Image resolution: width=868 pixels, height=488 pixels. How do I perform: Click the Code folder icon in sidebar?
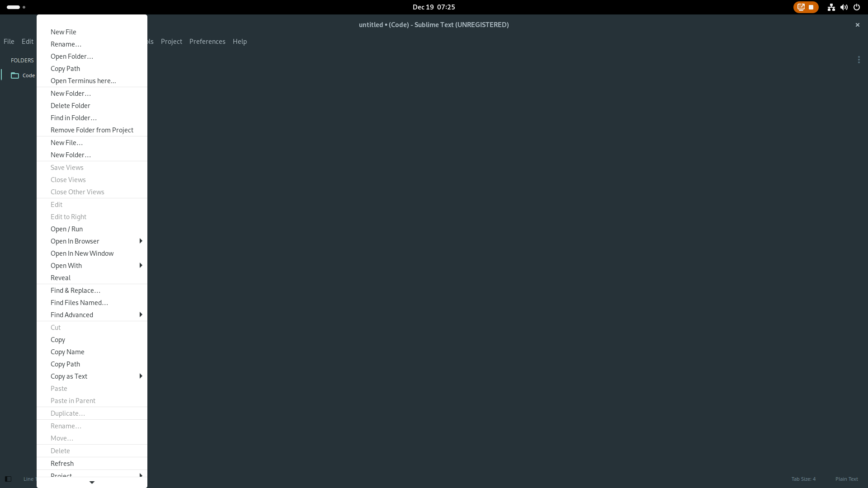tap(15, 75)
